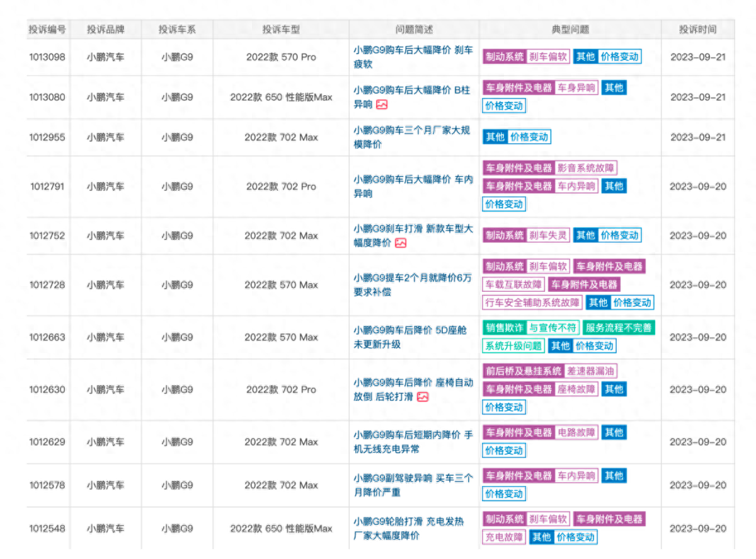
Task: Click 小鹏汽车 brand in row 1012752
Action: coord(106,236)
